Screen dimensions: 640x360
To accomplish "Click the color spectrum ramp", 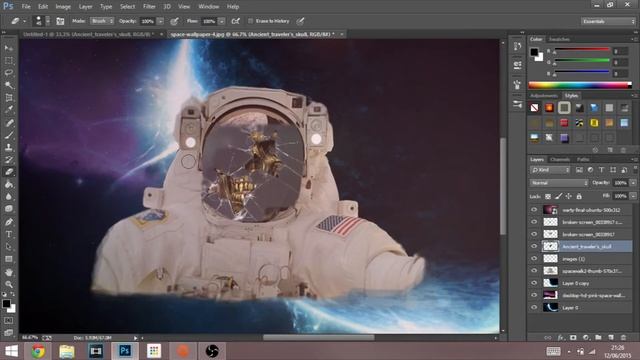I will click(580, 85).
